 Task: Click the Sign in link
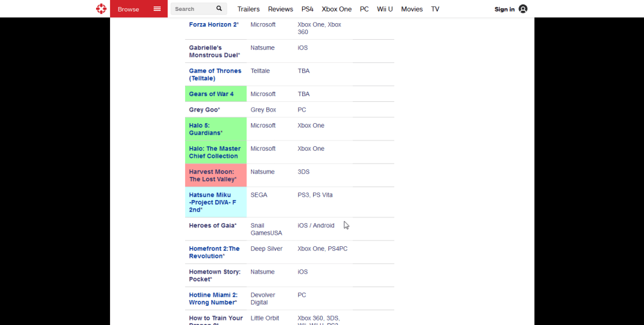504,9
